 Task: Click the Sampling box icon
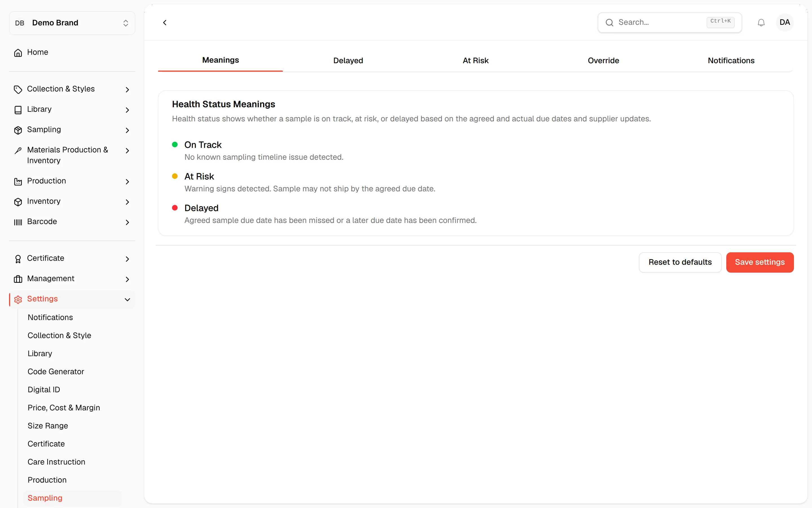click(x=18, y=130)
